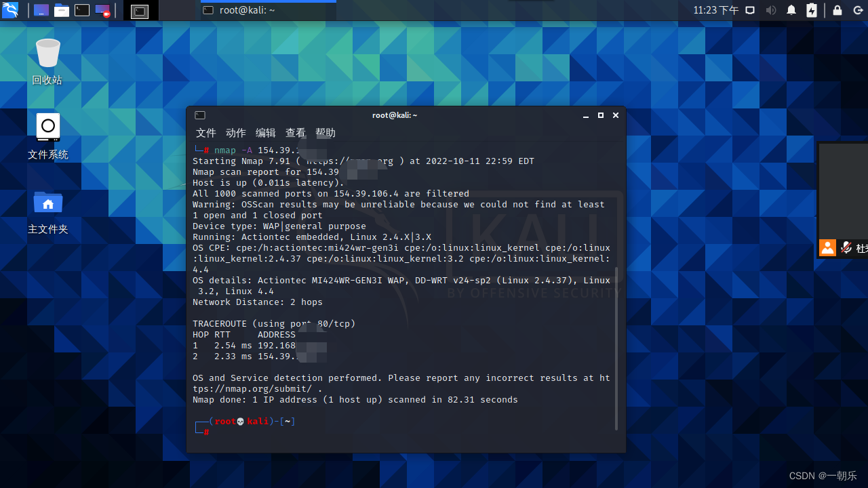Lock the screen using the padlock icon
Screen dimensions: 868x488
(837, 10)
